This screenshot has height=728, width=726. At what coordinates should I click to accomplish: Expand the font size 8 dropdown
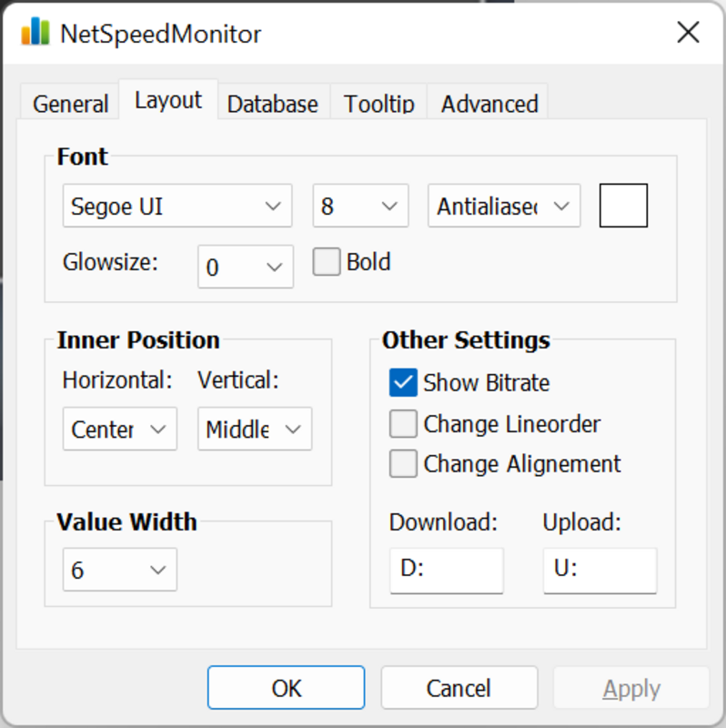pos(360,206)
